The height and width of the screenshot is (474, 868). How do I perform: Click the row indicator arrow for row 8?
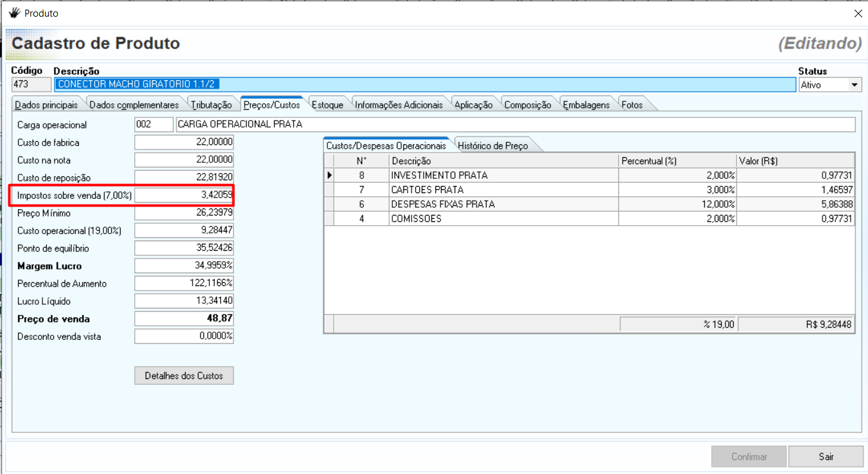[x=329, y=175]
